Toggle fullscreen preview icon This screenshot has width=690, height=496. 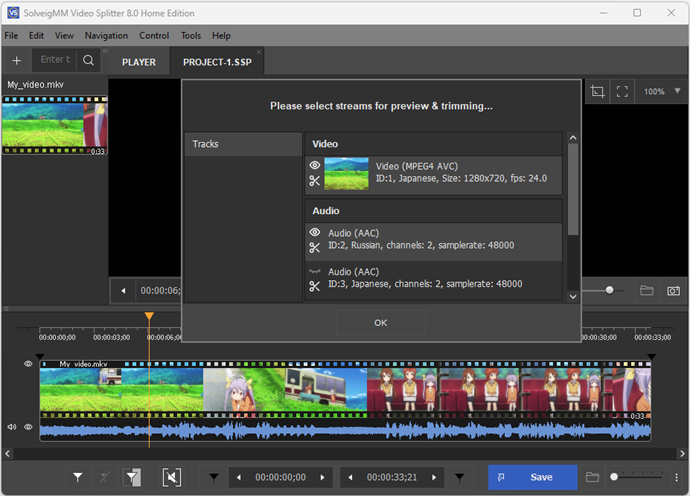coord(622,92)
